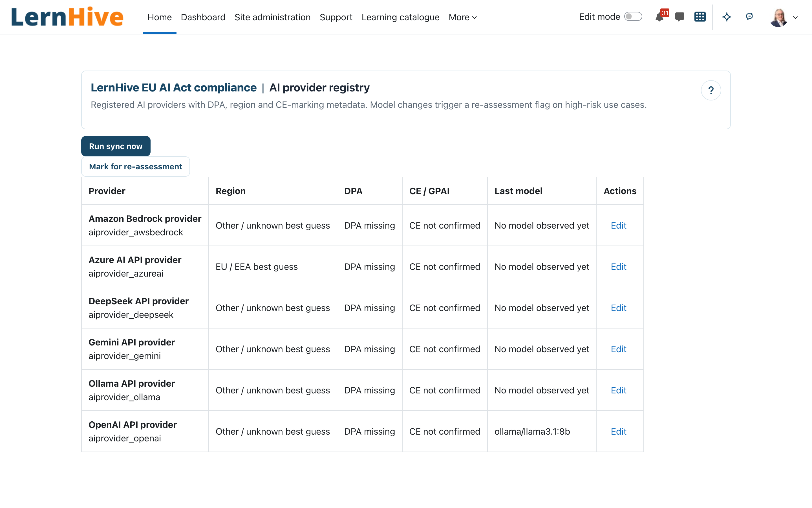Edit the Azure AI API provider
The image size is (812, 508).
pos(618,267)
